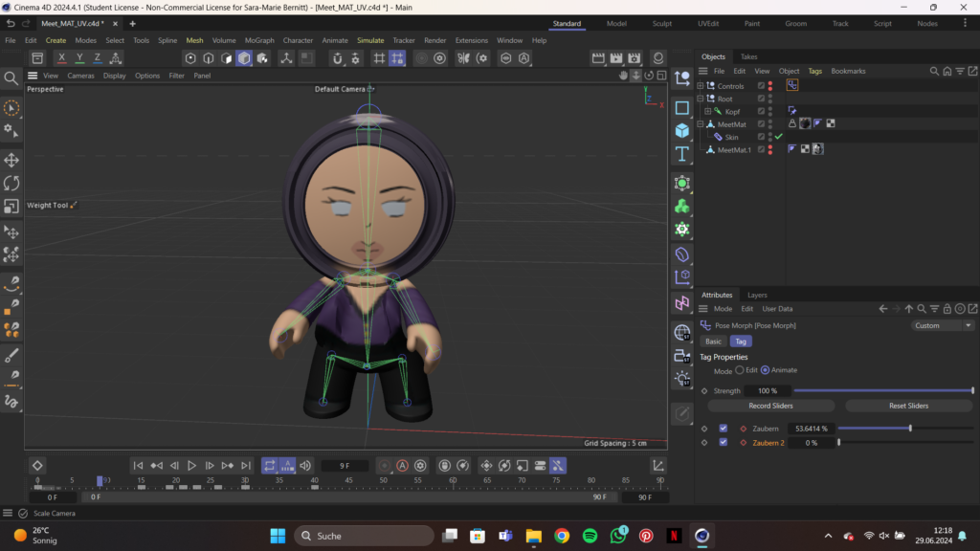The width and height of the screenshot is (980, 551).
Task: Click the Text spline T icon
Action: pos(682,154)
